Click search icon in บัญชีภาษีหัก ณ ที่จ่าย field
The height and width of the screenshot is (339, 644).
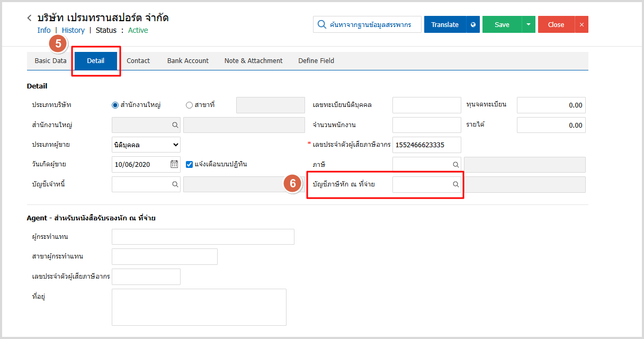455,184
